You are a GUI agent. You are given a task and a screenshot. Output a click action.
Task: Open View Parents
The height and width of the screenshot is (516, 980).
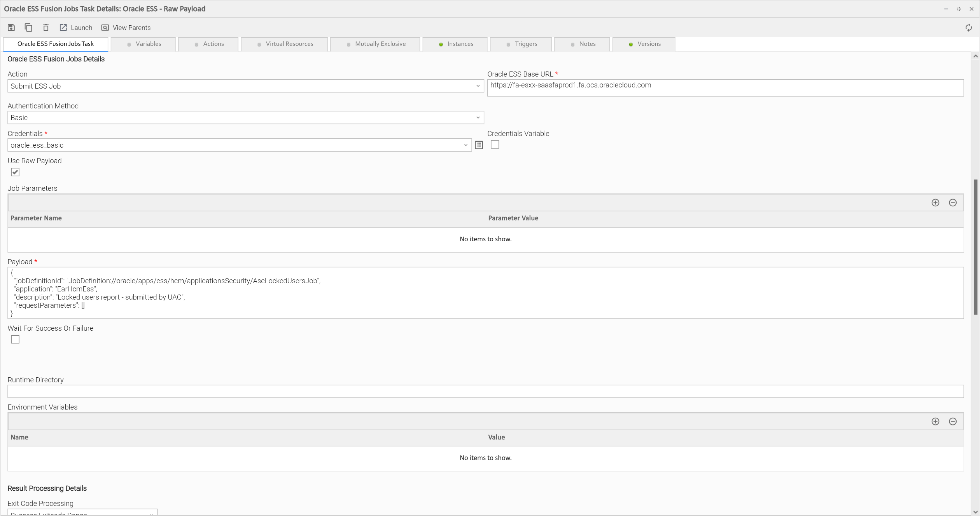tap(126, 28)
